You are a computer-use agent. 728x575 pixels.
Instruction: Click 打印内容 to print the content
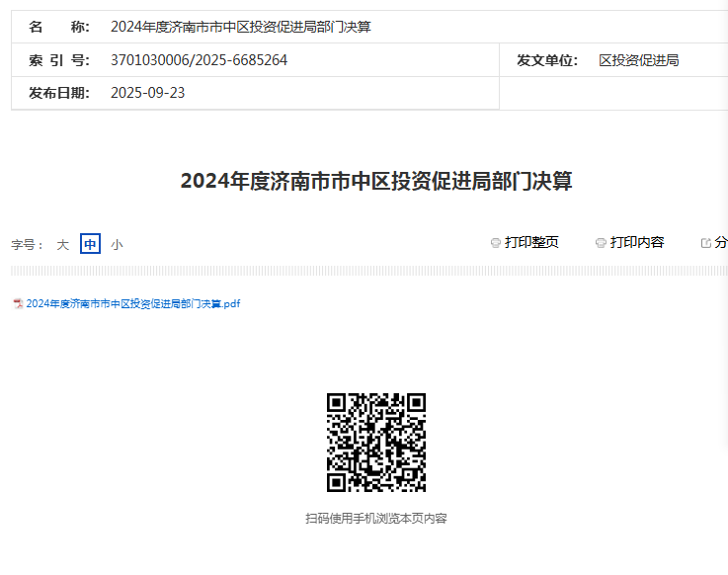(637, 242)
